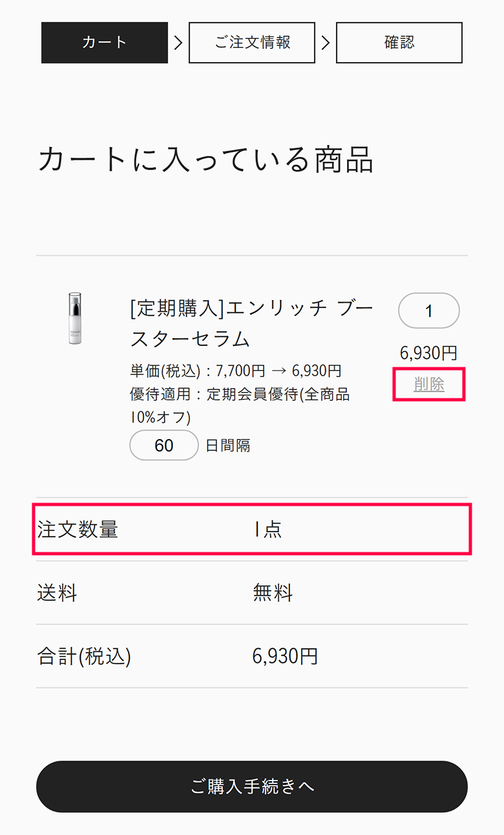Open the [定期購入]エンリッチ ブースターセラム product title
This screenshot has width=504, height=835.
(x=252, y=323)
